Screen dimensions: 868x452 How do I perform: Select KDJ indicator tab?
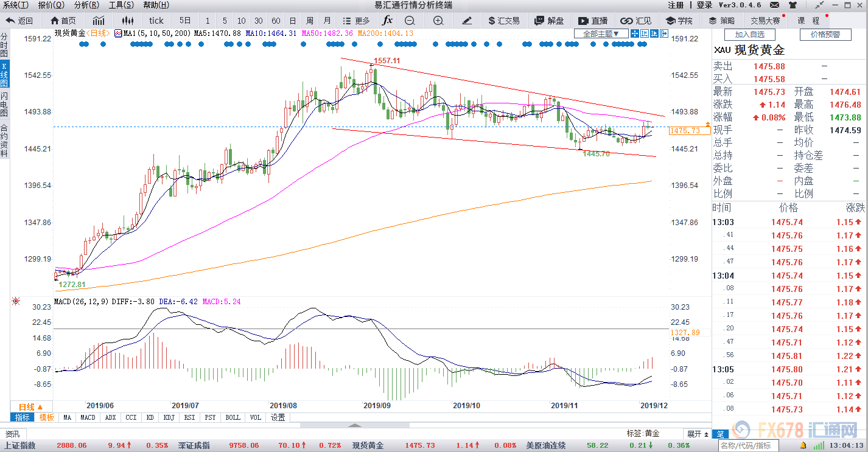coord(169,417)
